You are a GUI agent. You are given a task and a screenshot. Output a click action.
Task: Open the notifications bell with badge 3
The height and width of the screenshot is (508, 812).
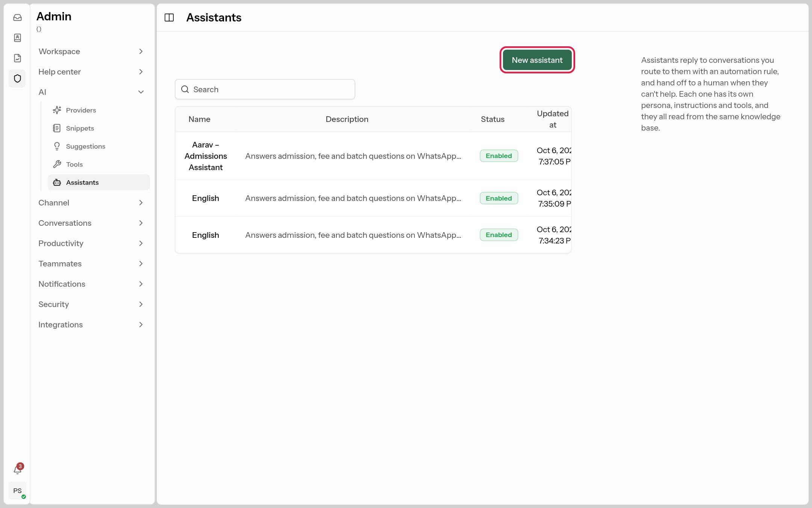click(x=17, y=470)
